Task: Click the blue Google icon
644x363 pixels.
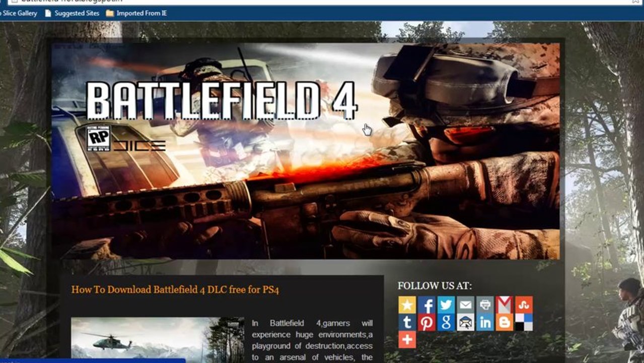Action: tap(446, 322)
